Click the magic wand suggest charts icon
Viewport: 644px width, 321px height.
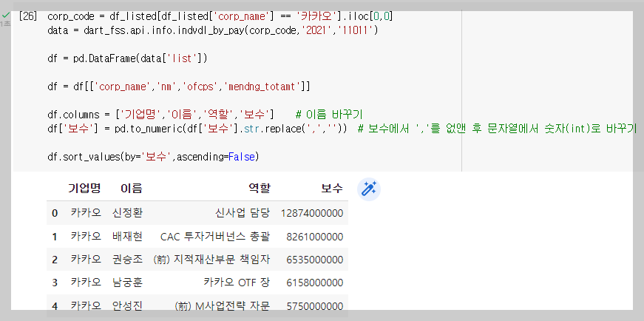pos(369,190)
